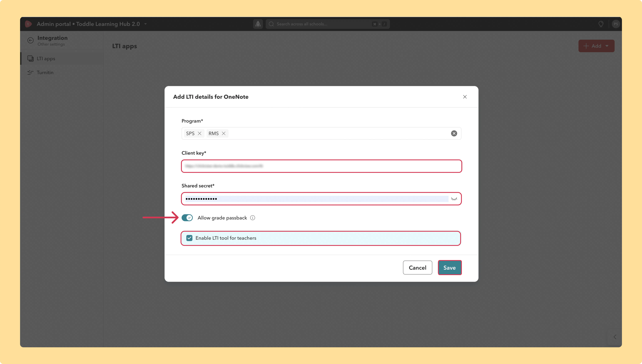The height and width of the screenshot is (364, 642).
Task: Click the Turnitin sidebar icon
Action: pyautogui.click(x=31, y=73)
